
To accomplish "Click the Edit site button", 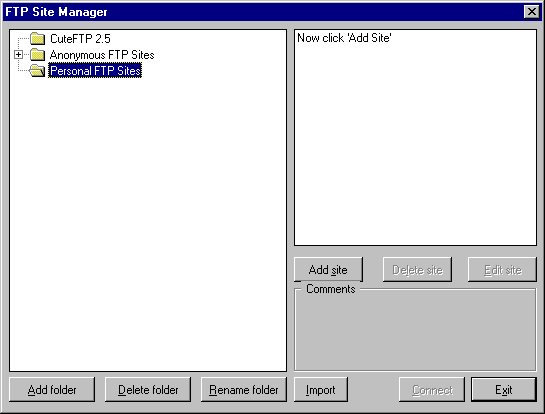I will coord(502,270).
